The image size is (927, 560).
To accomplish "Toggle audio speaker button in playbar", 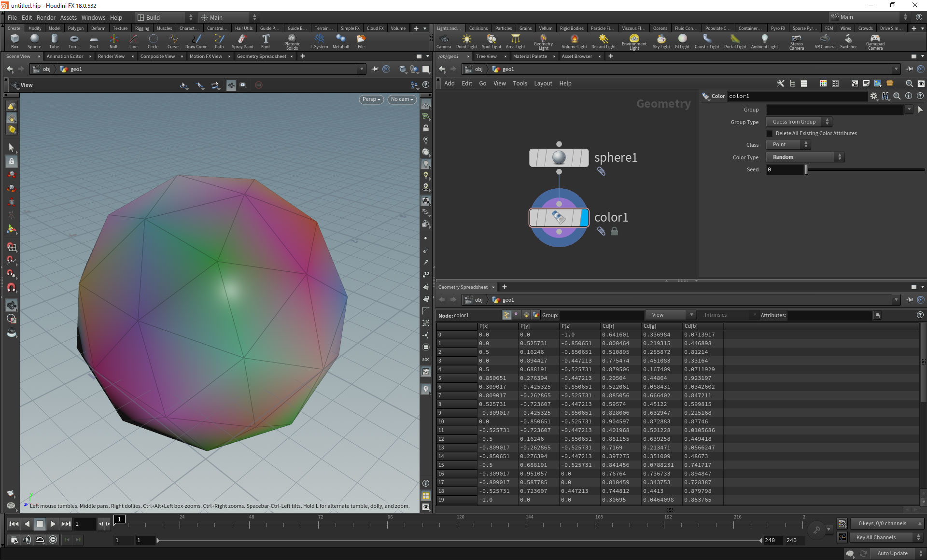I will 27,540.
